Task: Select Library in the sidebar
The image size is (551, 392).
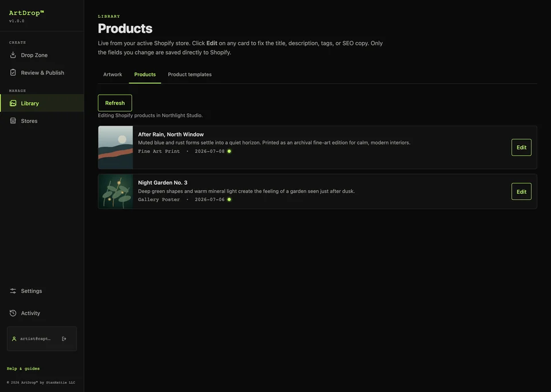Action: click(x=42, y=103)
